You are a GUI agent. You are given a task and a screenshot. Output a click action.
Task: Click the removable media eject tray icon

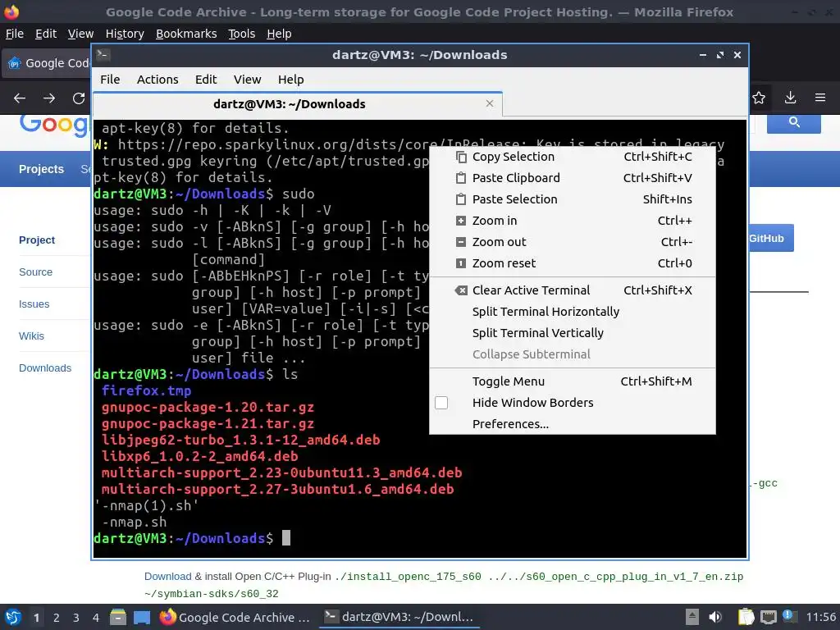692,617
